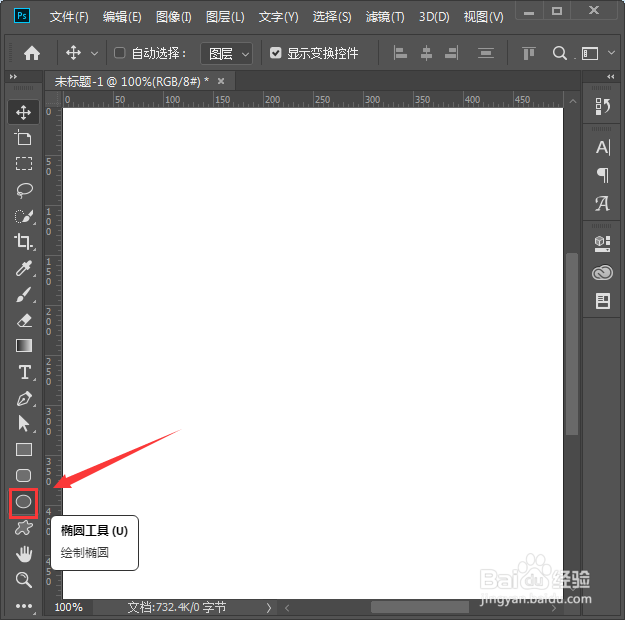This screenshot has height=620, width=625.
Task: Click the vertical scrollbar thumb
Action: (572, 344)
